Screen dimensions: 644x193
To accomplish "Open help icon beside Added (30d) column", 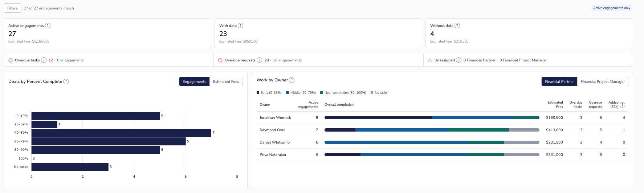I will [x=623, y=105].
